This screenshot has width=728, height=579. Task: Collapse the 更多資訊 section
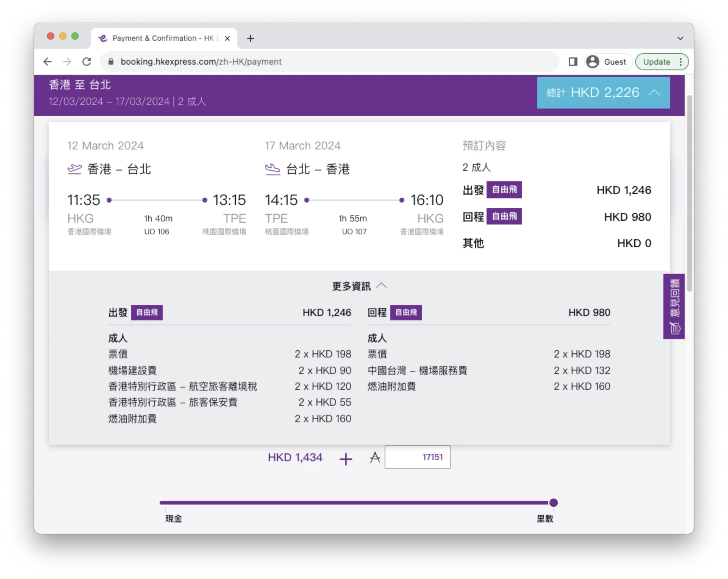click(359, 286)
